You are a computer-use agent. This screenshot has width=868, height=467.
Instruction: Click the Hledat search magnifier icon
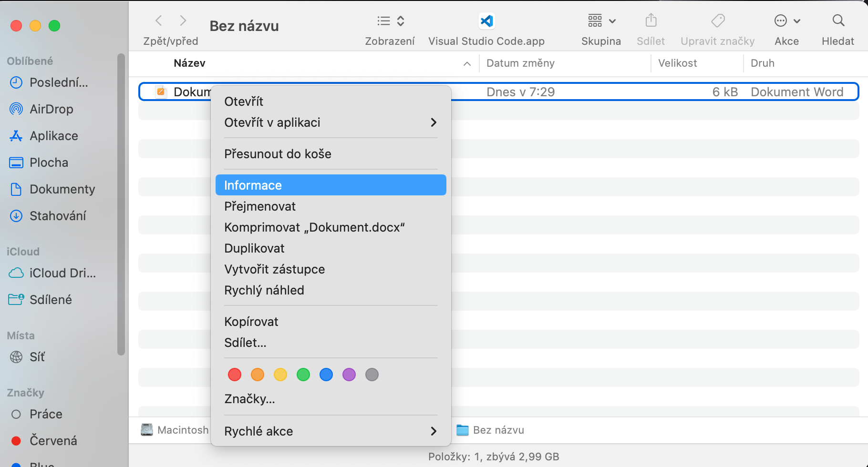coord(838,21)
